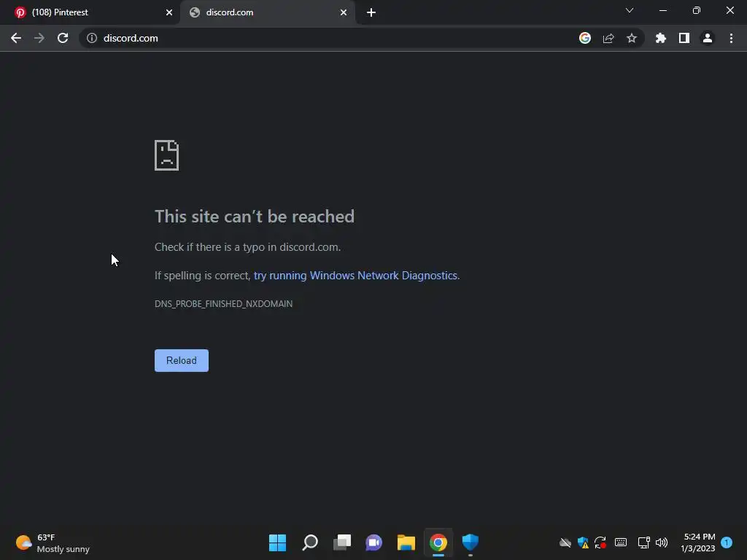Open File Explorer from taskbar

(x=406, y=542)
